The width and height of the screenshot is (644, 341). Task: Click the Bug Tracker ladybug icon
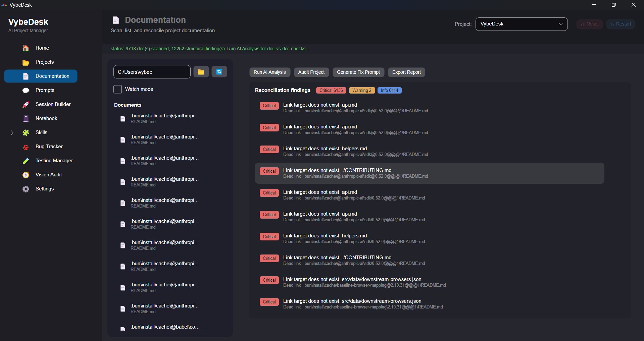26,147
